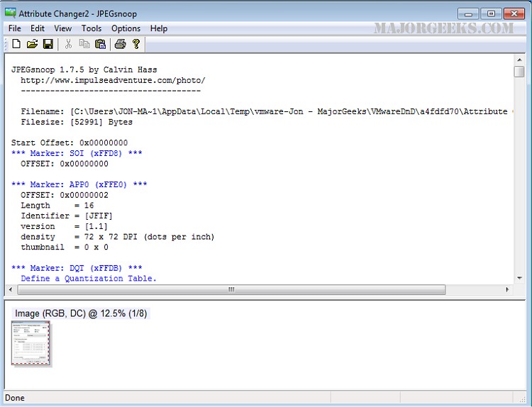Image resolution: width=532 pixels, height=407 pixels.
Task: Open the Edit menu
Action: tap(38, 28)
